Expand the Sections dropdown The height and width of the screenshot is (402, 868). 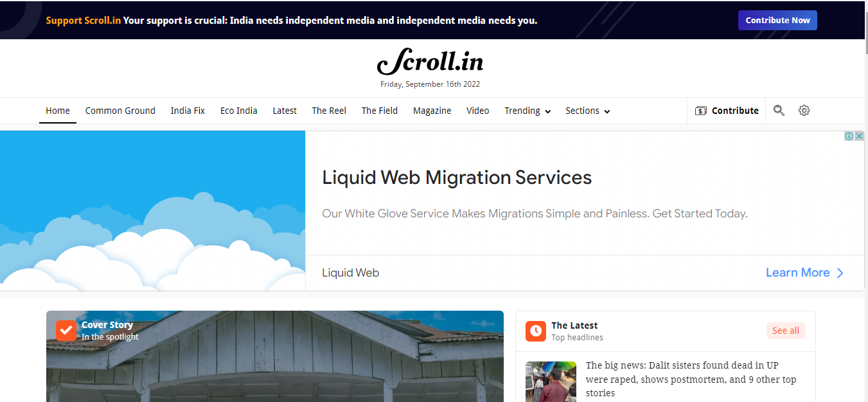[x=588, y=111]
